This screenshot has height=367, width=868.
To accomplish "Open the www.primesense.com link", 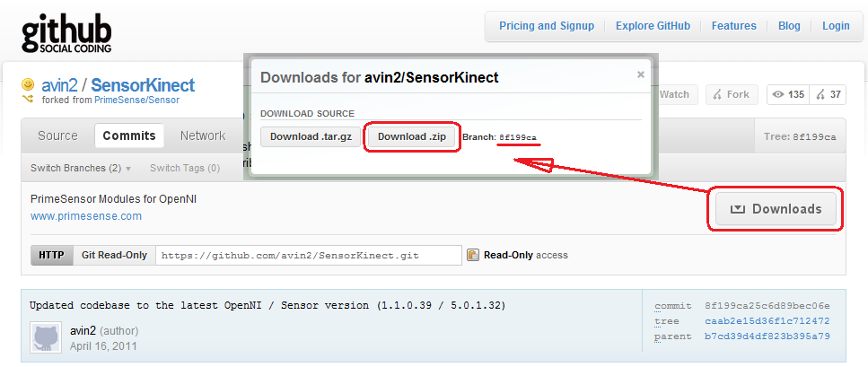I will pyautogui.click(x=86, y=216).
